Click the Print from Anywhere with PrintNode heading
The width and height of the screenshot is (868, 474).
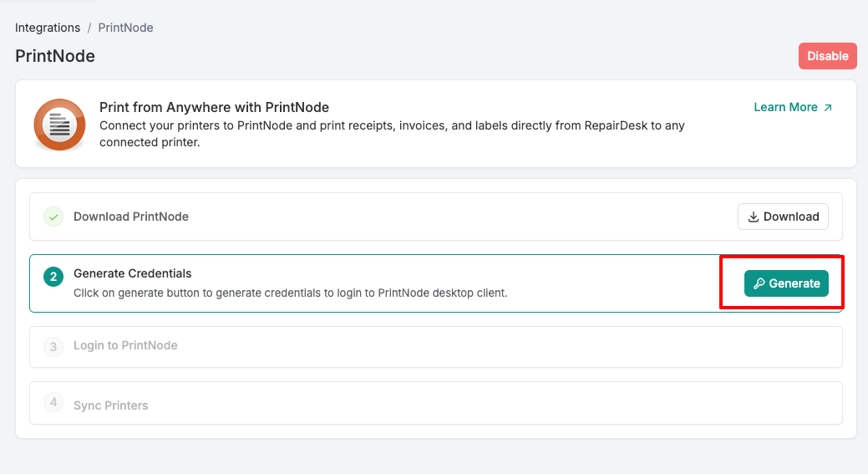tap(214, 107)
